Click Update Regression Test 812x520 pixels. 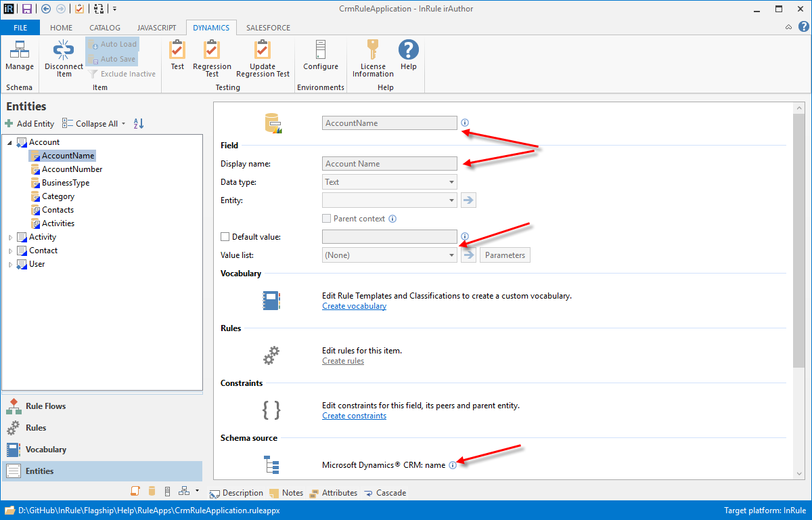[x=263, y=58]
